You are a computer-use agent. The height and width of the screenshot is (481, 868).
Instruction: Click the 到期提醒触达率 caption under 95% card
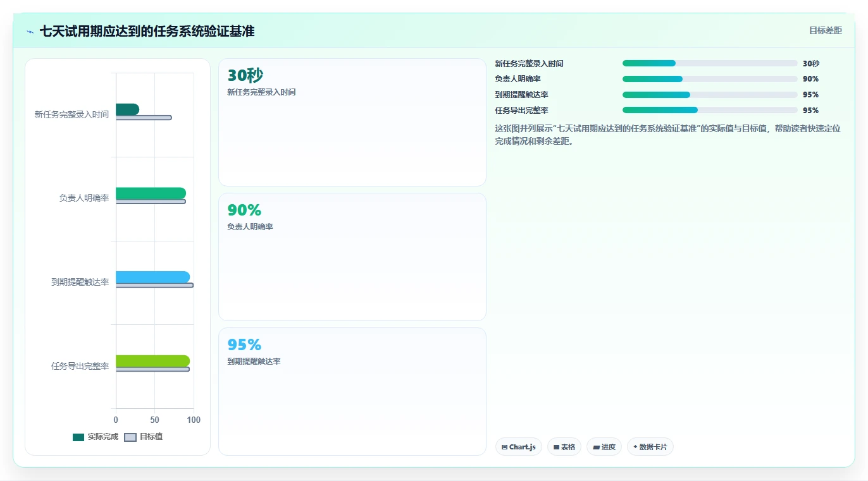[254, 361]
